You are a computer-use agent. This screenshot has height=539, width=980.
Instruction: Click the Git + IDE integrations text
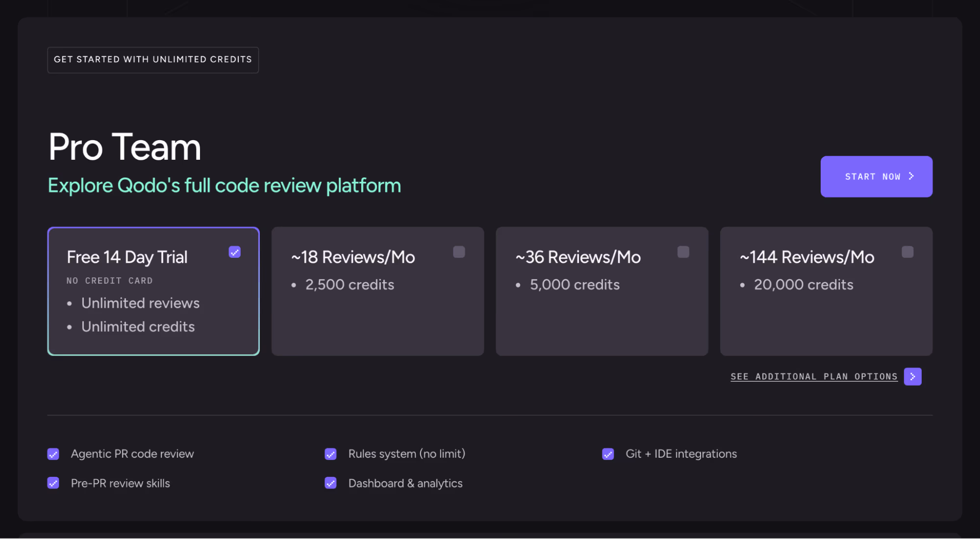click(x=681, y=454)
